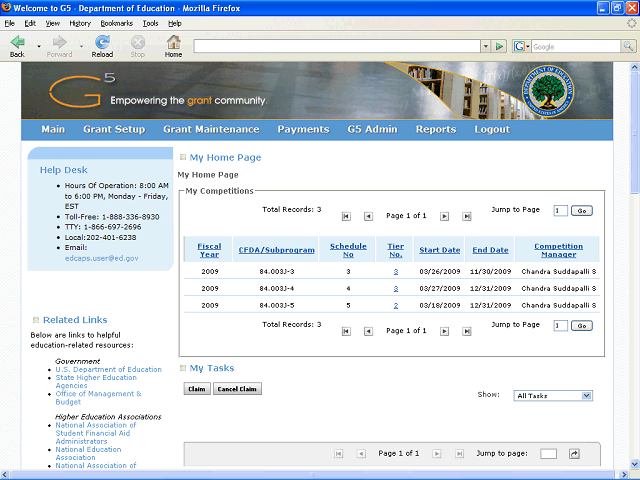This screenshot has width=640, height=480.
Task: Click the search magnifier icon in Google box
Action: [x=628, y=46]
